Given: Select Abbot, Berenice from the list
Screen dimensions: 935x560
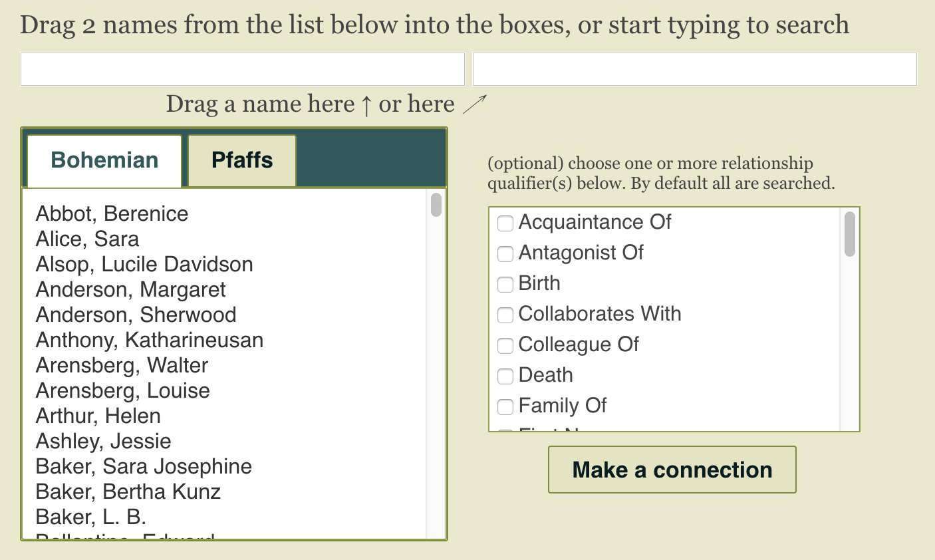Looking at the screenshot, I should click(112, 213).
